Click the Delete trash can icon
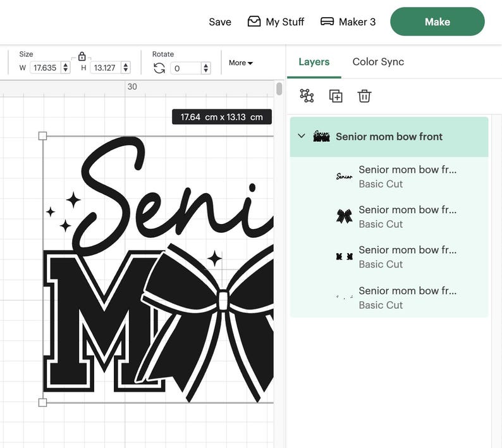Image resolution: width=502 pixels, height=448 pixels. [x=364, y=96]
